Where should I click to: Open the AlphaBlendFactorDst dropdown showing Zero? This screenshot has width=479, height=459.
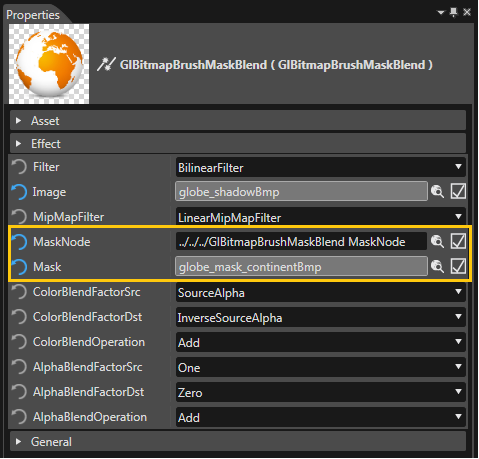321,392
